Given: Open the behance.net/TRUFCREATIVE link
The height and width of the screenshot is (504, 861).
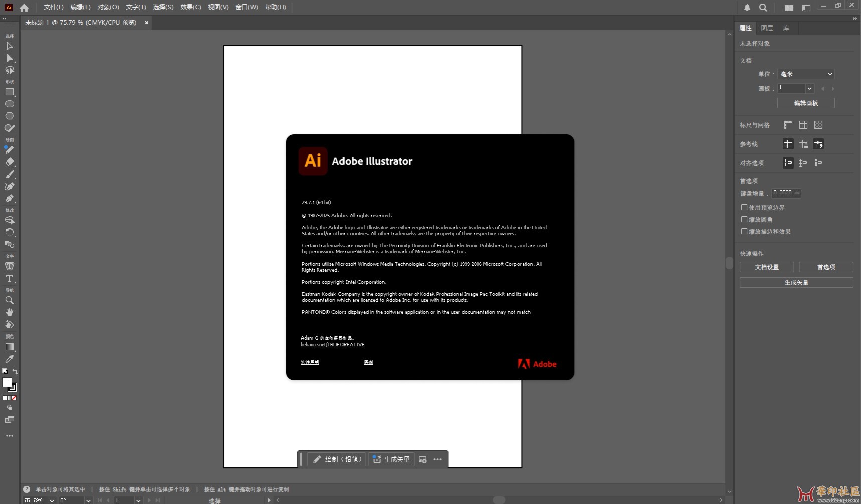Looking at the screenshot, I should point(332,345).
